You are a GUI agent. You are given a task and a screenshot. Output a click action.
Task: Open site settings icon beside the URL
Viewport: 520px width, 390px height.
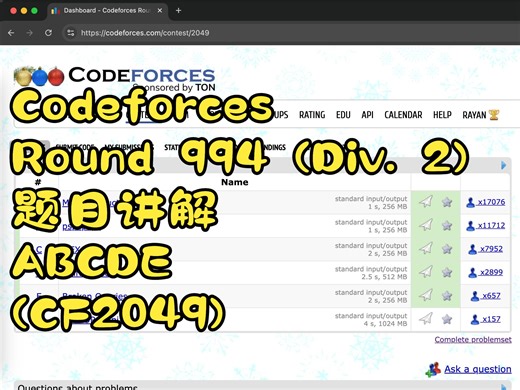(x=71, y=33)
